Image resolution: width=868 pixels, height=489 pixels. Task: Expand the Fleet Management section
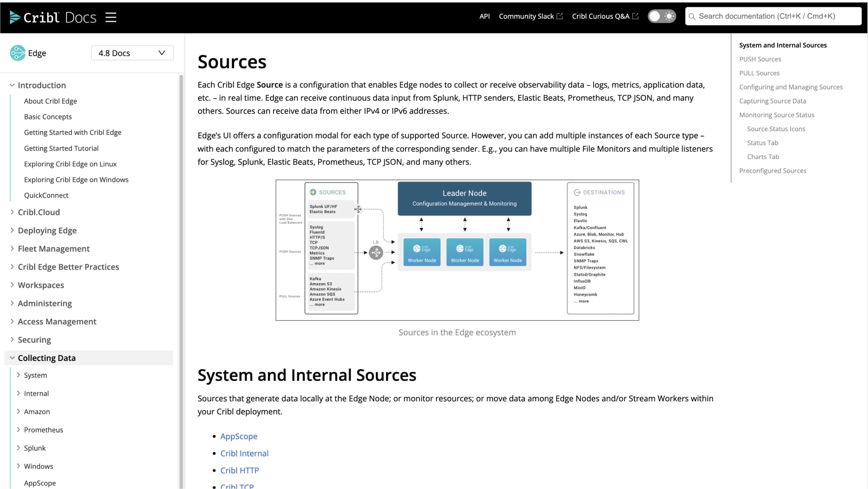[12, 248]
